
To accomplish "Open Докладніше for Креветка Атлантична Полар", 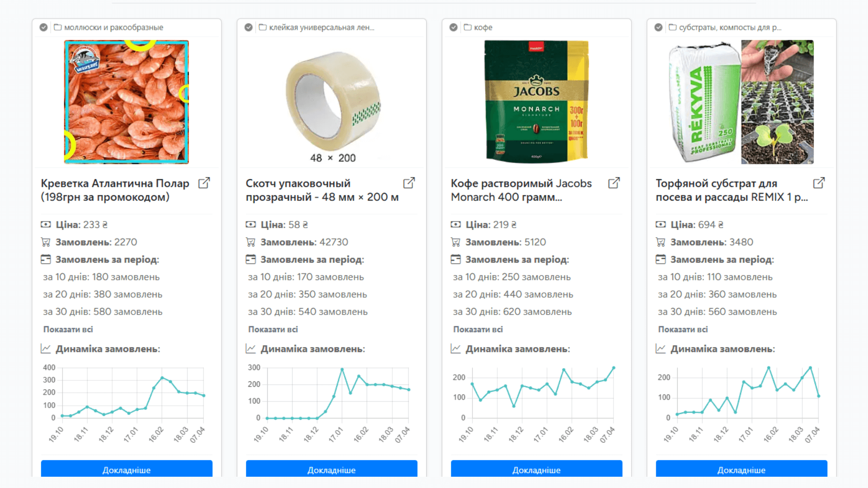I will tap(127, 469).
